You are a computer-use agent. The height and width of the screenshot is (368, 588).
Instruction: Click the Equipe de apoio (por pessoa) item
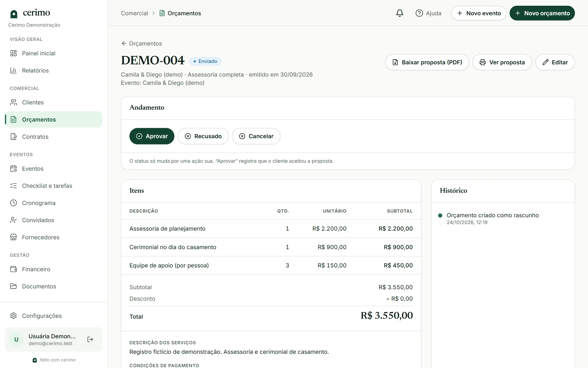(x=169, y=266)
